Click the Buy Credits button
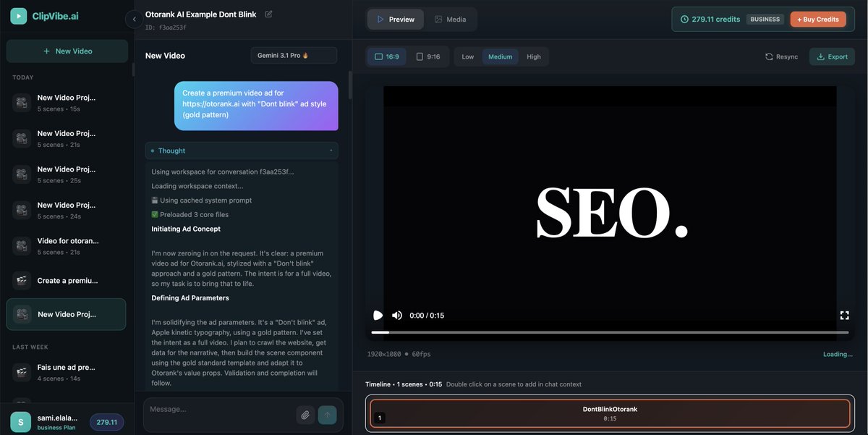868x435 pixels. click(818, 20)
